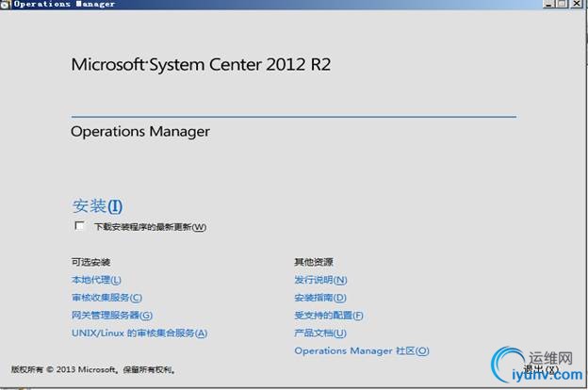Open 产品文档(U) product documentation
Viewport: 588px width, 390px height.
click(320, 333)
